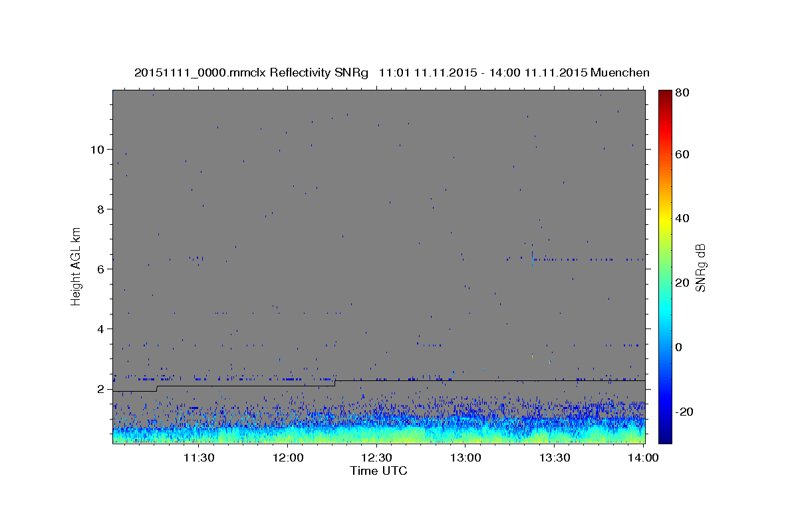798x532 pixels.
Task: Click the height tick label 4
Action: (x=101, y=329)
